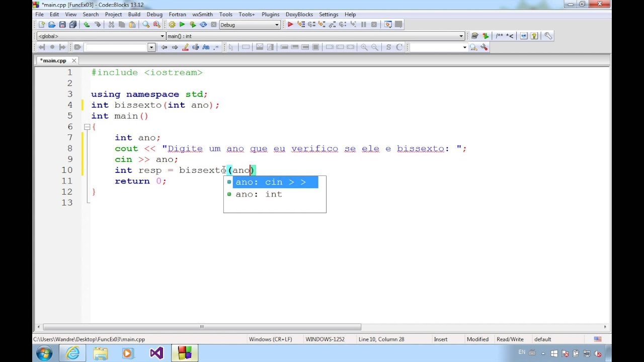The image size is (644, 362).
Task: Run the program with the green play icon
Action: (x=182, y=25)
